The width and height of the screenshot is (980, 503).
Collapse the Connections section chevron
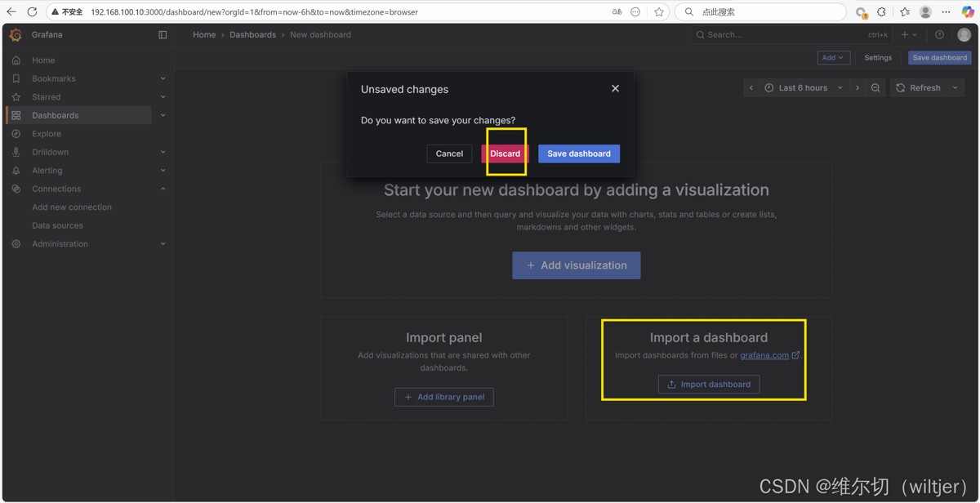pyautogui.click(x=163, y=189)
